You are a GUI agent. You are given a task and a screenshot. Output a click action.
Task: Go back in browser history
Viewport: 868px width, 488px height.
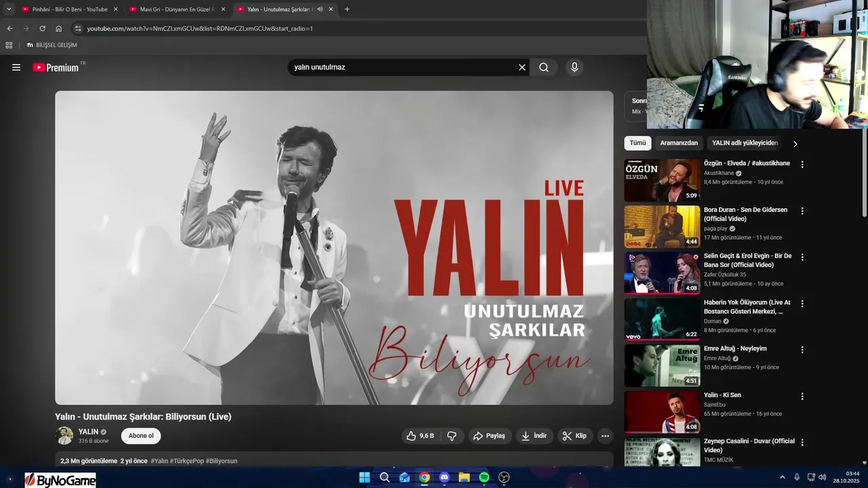[x=9, y=28]
